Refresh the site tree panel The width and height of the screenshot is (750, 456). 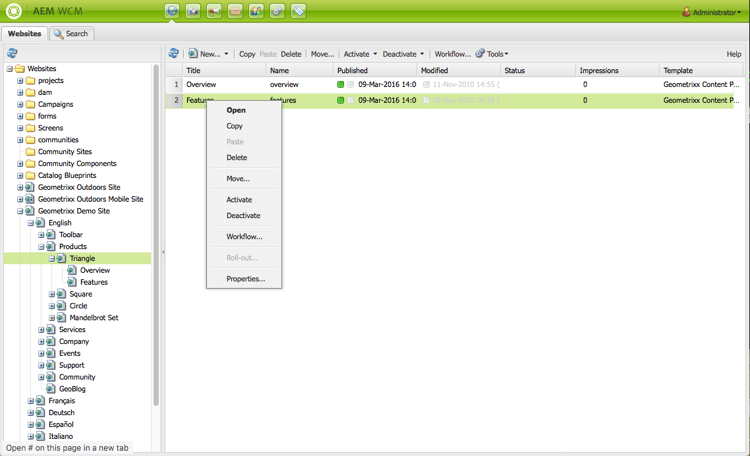[12, 53]
